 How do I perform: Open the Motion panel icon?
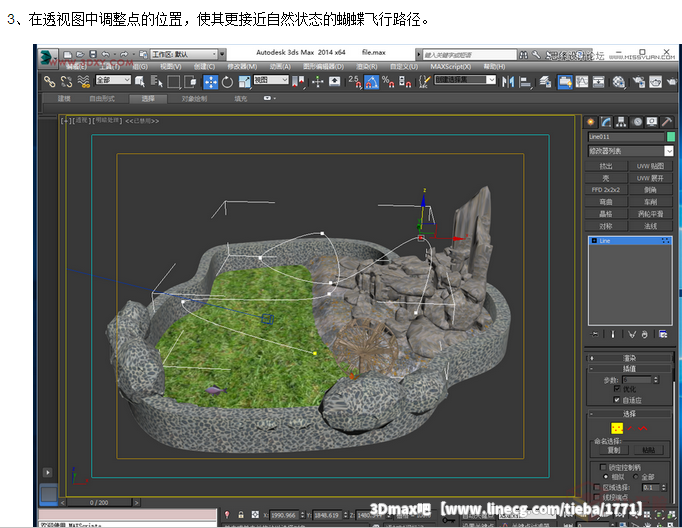636,121
